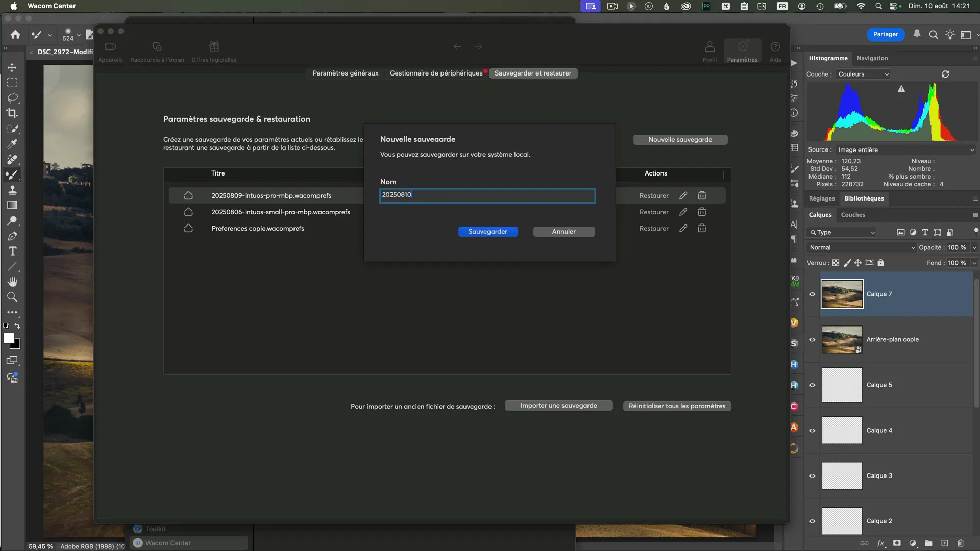Open the brush preset picker dropdown
Screen dimensions: 980x551
78,35
